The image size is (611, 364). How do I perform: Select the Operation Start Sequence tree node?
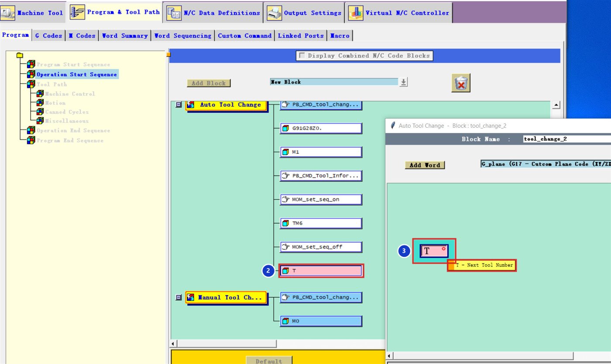(x=76, y=75)
